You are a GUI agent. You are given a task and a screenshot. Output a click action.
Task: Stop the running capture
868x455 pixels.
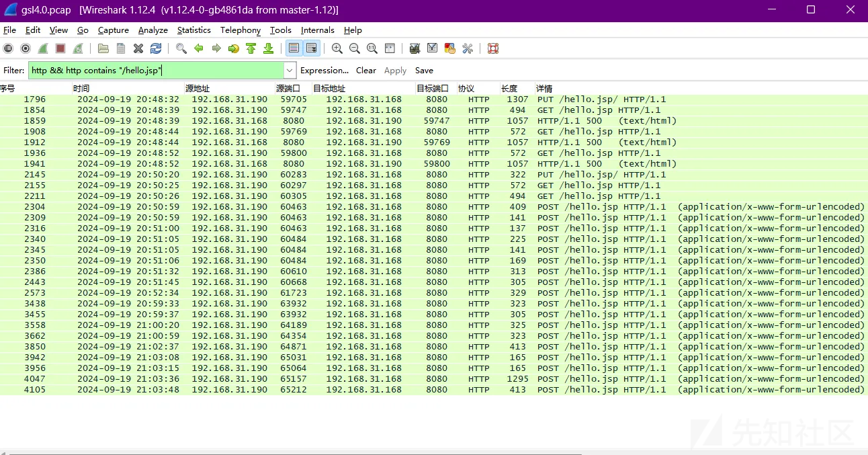(x=60, y=48)
